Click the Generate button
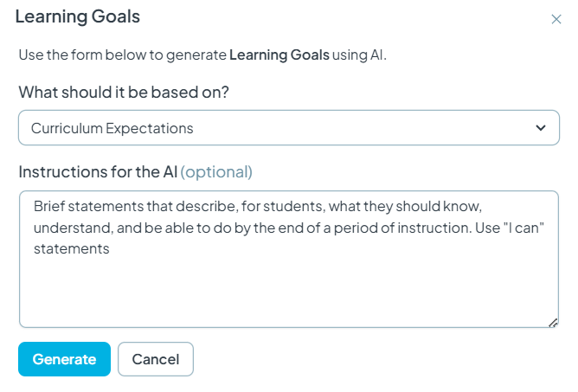Viewport: 578px width, 392px height. coord(64,359)
